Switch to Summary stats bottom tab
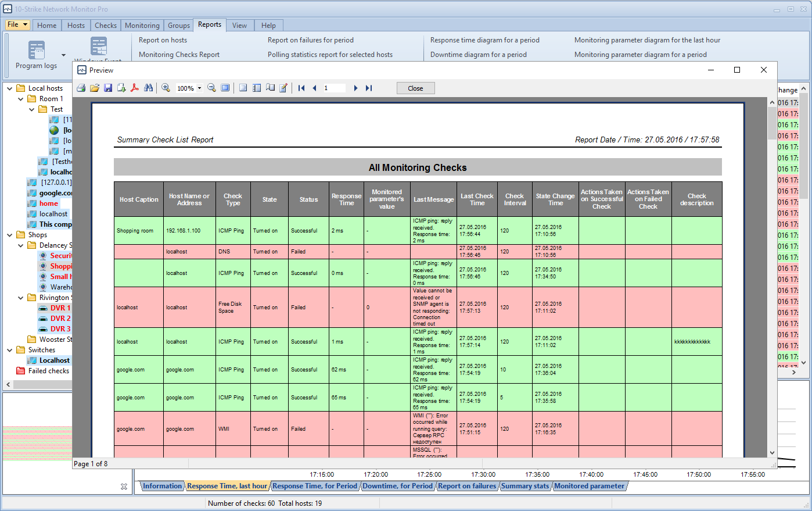812x511 pixels. pyautogui.click(x=525, y=486)
